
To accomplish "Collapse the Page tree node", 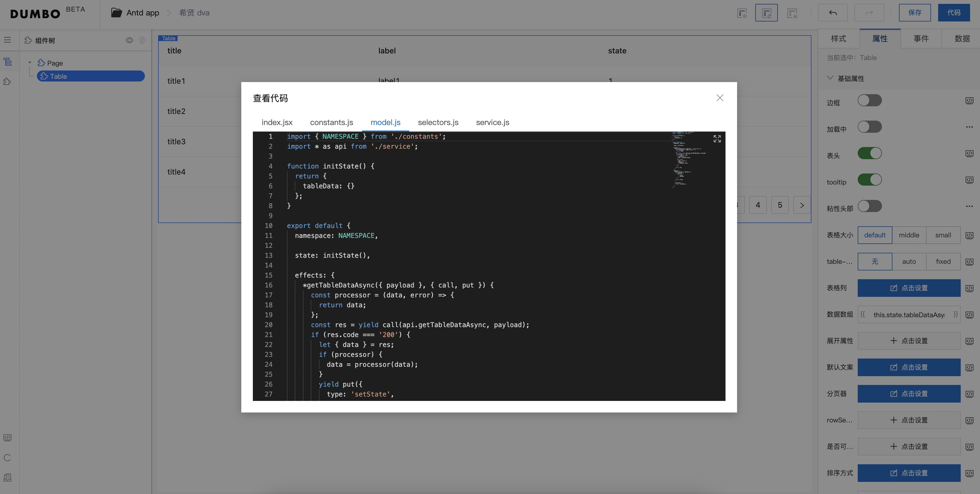I will 30,63.
